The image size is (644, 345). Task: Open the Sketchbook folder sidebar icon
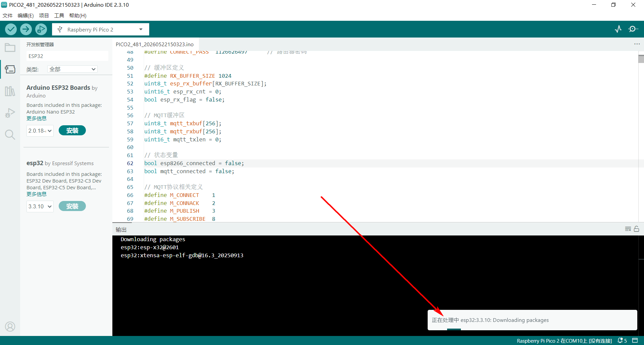point(10,48)
